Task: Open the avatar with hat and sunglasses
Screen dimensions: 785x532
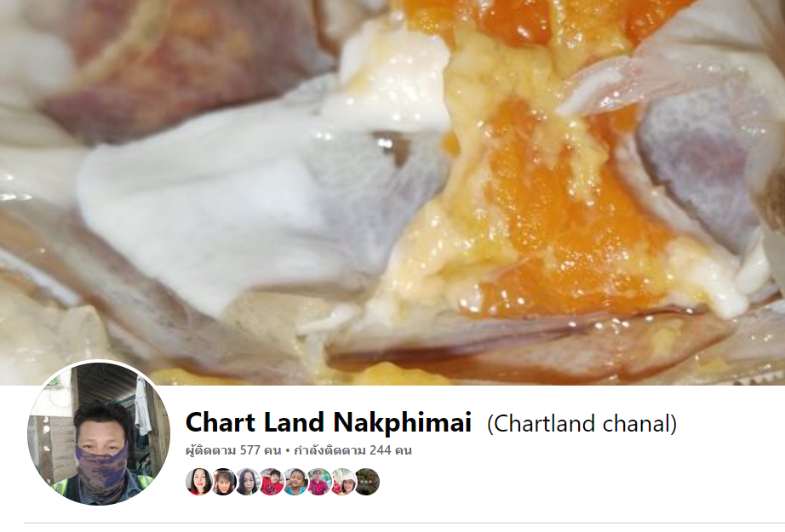Action: click(x=319, y=482)
